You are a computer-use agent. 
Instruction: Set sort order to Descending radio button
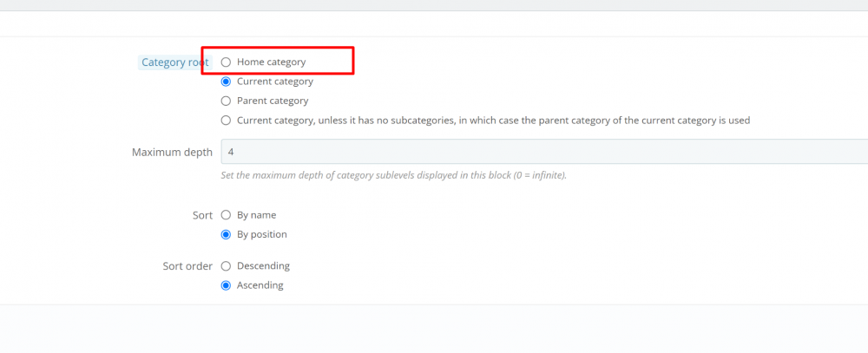coord(226,266)
